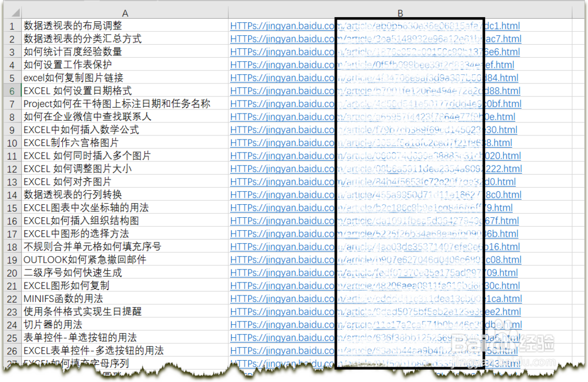Image resolution: width=588 pixels, height=382 pixels.
Task: Select row header 6
Action: [x=12, y=91]
